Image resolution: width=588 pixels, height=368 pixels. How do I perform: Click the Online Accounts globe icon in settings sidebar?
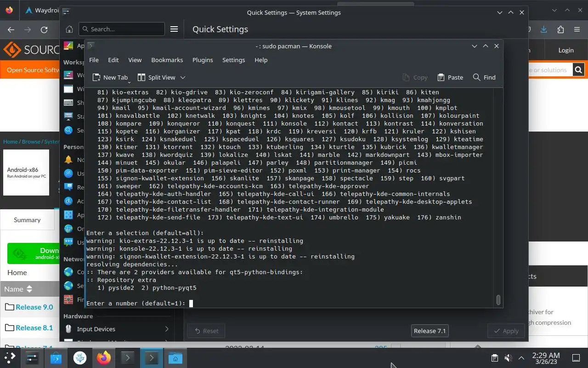pyautogui.click(x=68, y=229)
